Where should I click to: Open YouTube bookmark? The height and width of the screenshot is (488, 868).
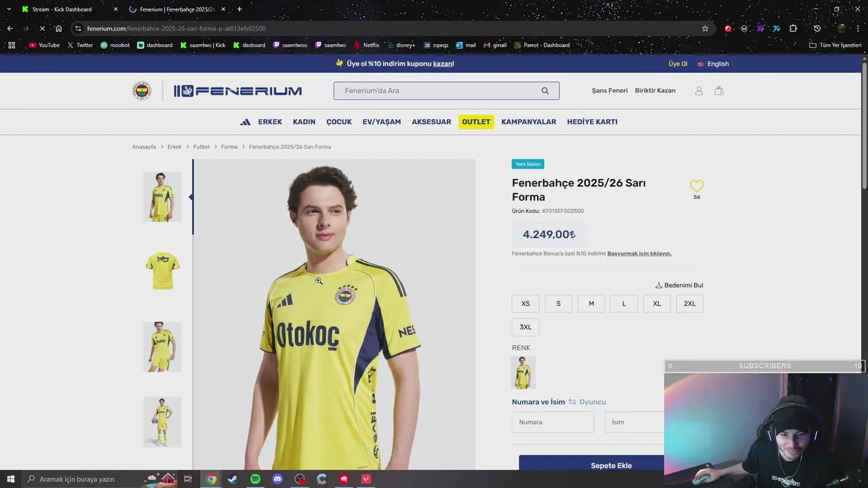(44, 45)
